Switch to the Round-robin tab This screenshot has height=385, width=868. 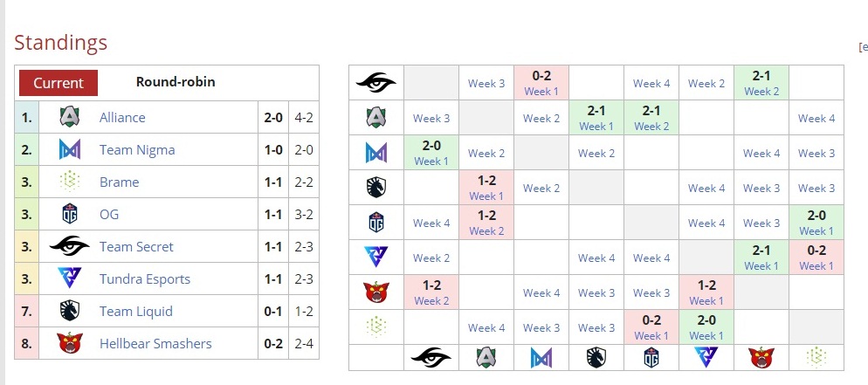click(176, 82)
